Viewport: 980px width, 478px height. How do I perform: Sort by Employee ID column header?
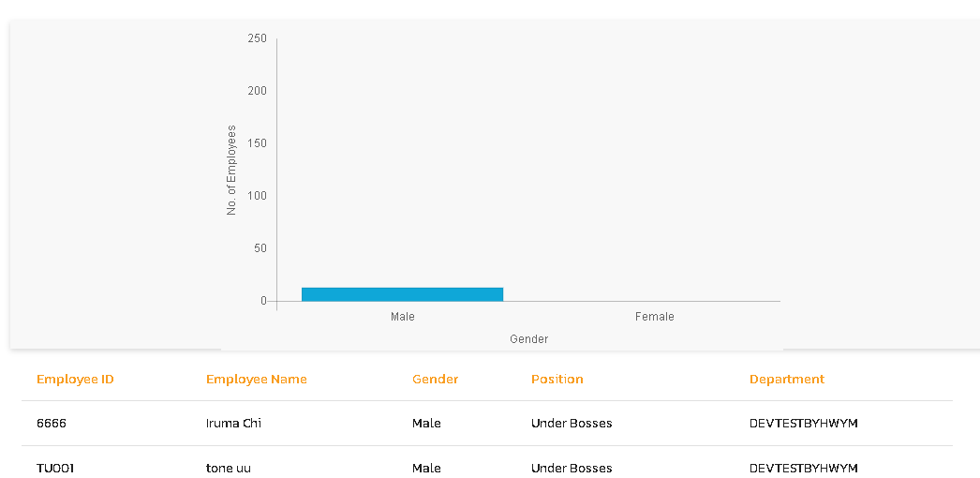click(75, 380)
